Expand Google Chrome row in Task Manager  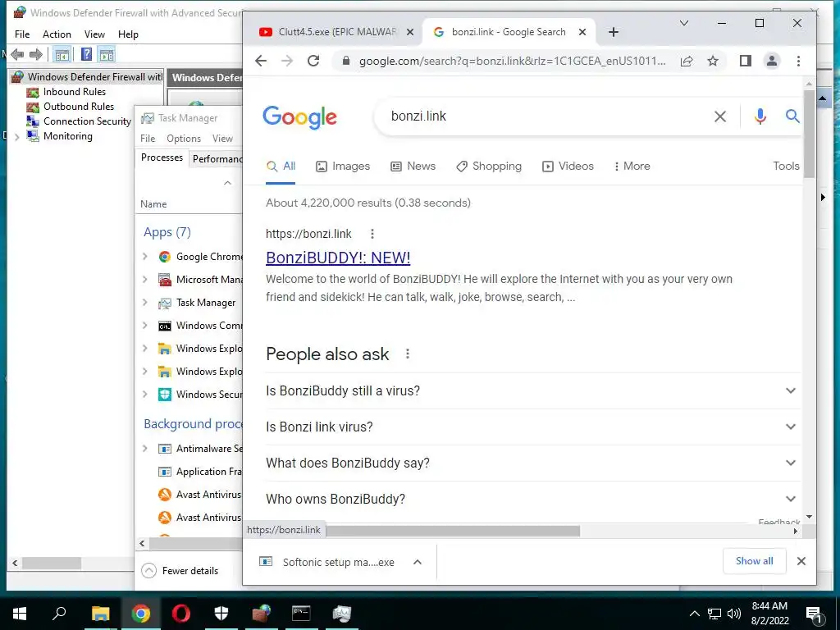tap(145, 257)
